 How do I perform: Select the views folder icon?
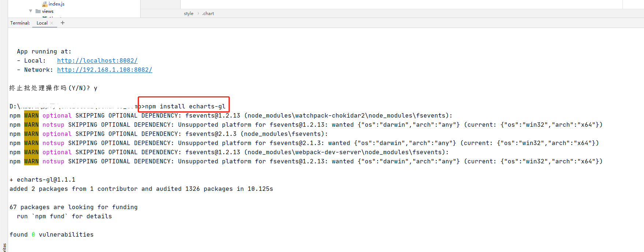[x=38, y=11]
